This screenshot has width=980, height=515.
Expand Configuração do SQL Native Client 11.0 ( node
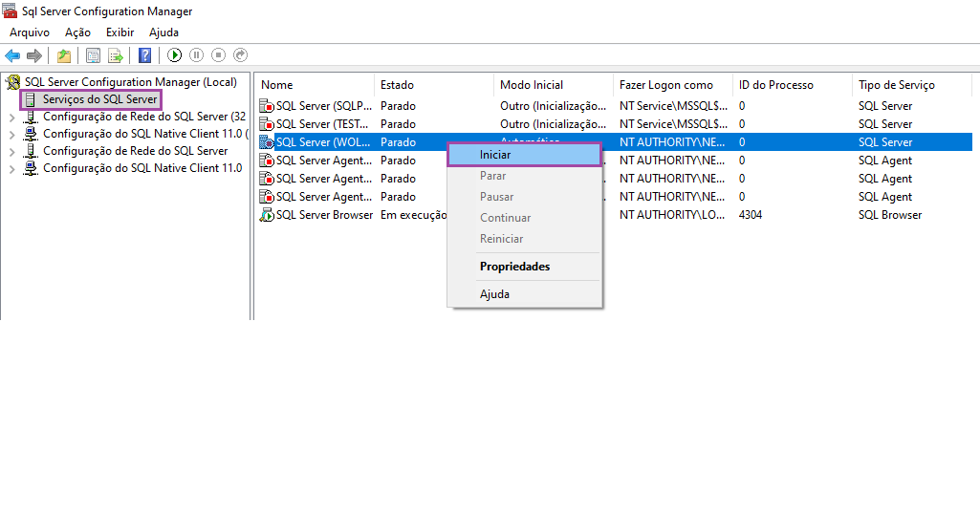coord(11,134)
